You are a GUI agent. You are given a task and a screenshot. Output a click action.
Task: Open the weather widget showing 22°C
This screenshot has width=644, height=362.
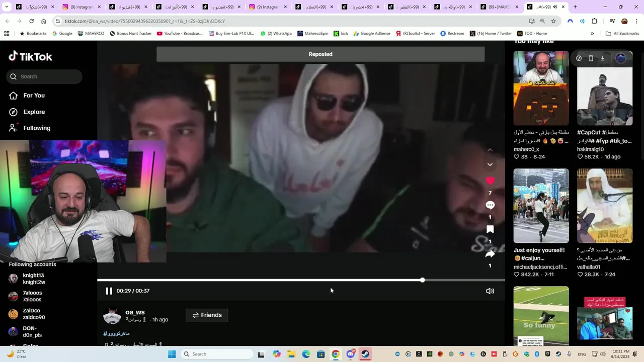[x=16, y=354]
